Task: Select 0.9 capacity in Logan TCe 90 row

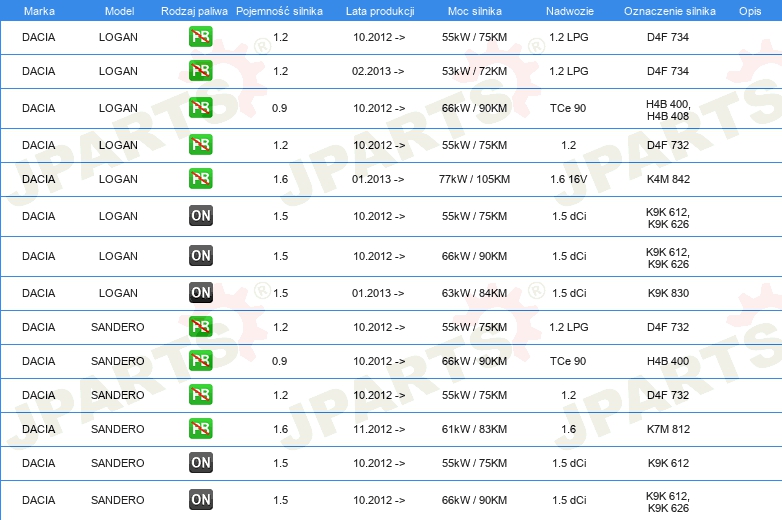Action: click(280, 108)
